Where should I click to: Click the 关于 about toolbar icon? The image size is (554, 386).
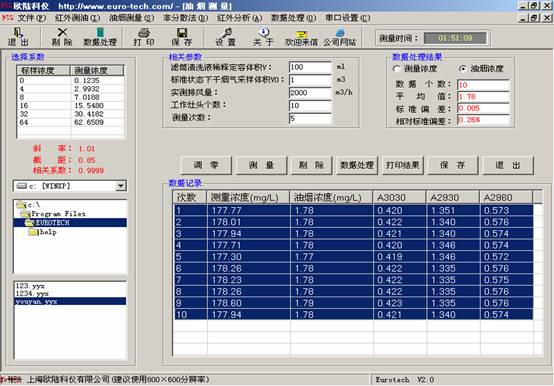coord(263,37)
